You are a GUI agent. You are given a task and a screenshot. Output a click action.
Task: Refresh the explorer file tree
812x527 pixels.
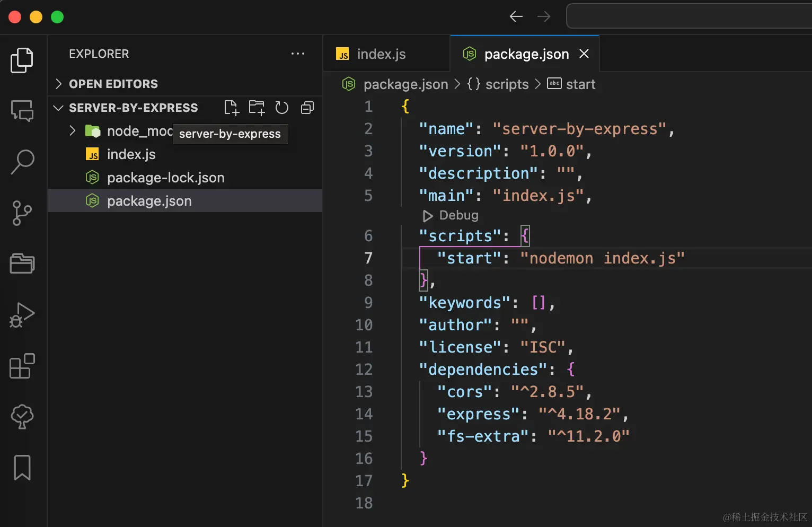pos(282,108)
